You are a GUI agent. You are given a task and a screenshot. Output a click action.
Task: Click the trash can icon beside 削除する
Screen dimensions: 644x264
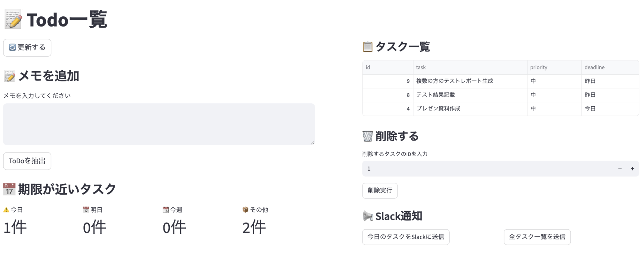367,136
